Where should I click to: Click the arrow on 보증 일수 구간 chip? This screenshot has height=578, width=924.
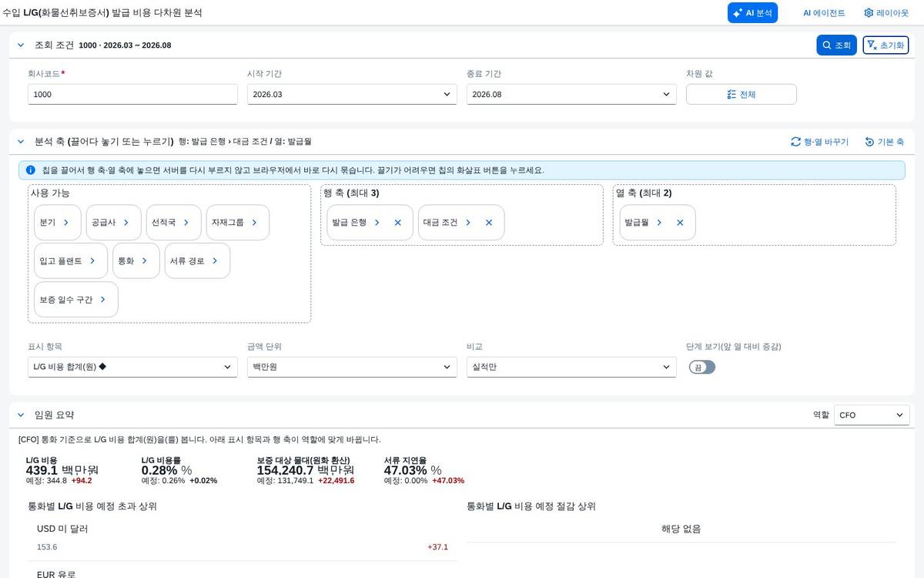(x=103, y=299)
